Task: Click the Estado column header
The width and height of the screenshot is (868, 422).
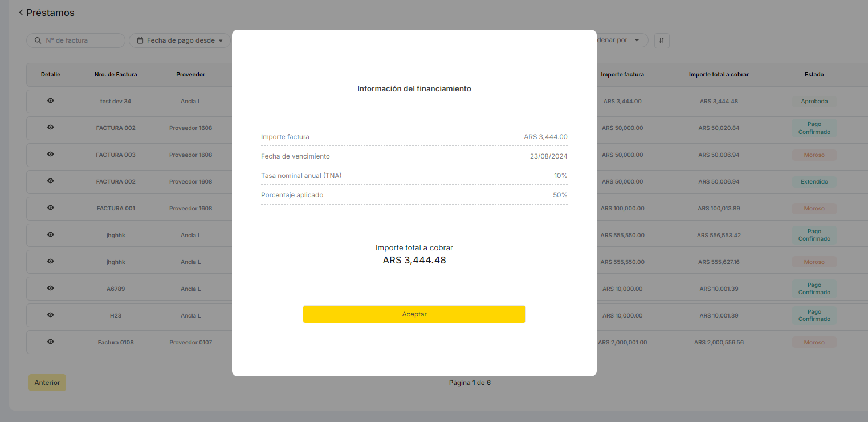Action: coord(814,75)
